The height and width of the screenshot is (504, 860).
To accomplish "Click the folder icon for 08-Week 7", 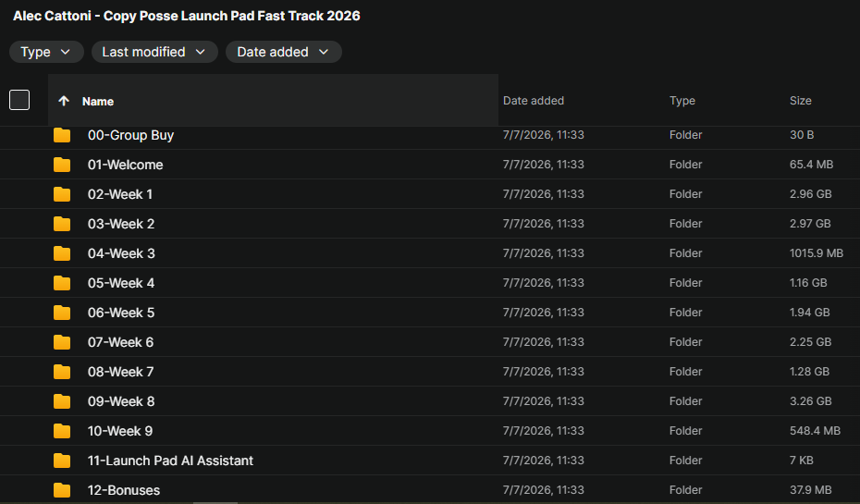I will click(62, 372).
